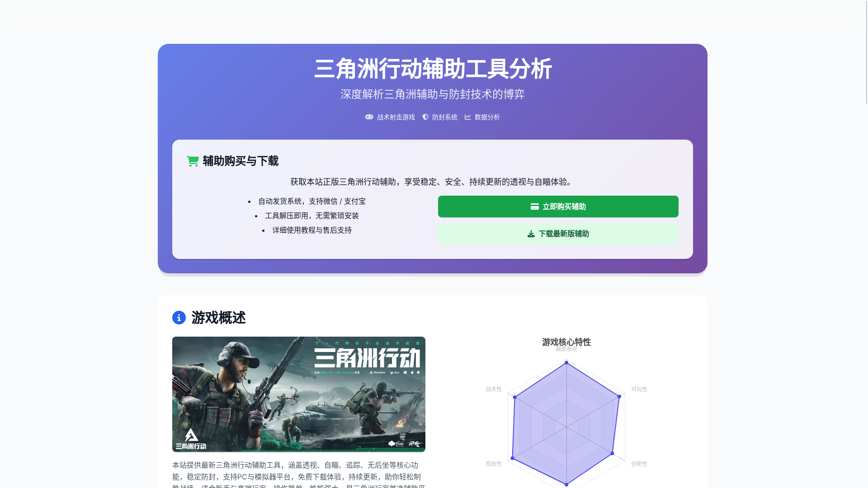The width and height of the screenshot is (868, 488).
Task: Click the 数据分析 tag text
Action: (x=487, y=117)
